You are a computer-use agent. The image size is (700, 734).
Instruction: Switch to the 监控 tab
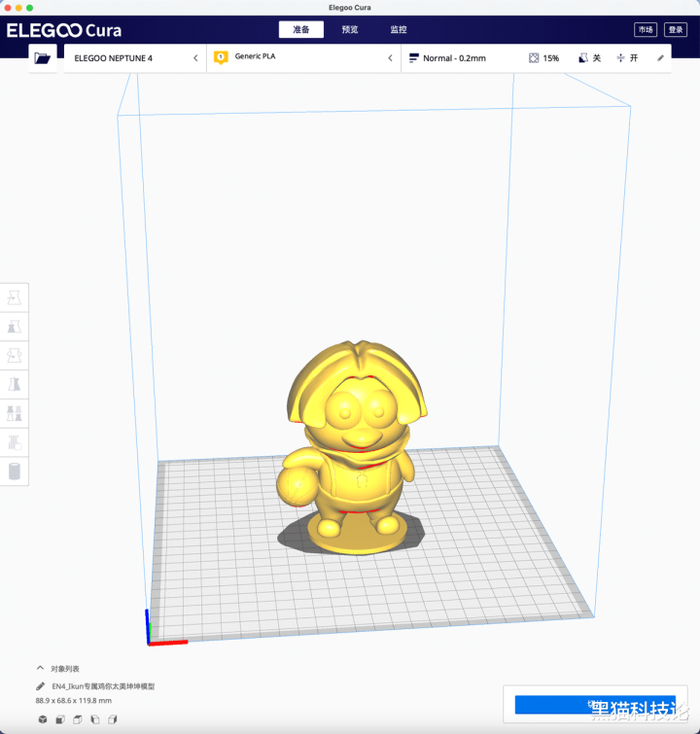pyautogui.click(x=399, y=29)
